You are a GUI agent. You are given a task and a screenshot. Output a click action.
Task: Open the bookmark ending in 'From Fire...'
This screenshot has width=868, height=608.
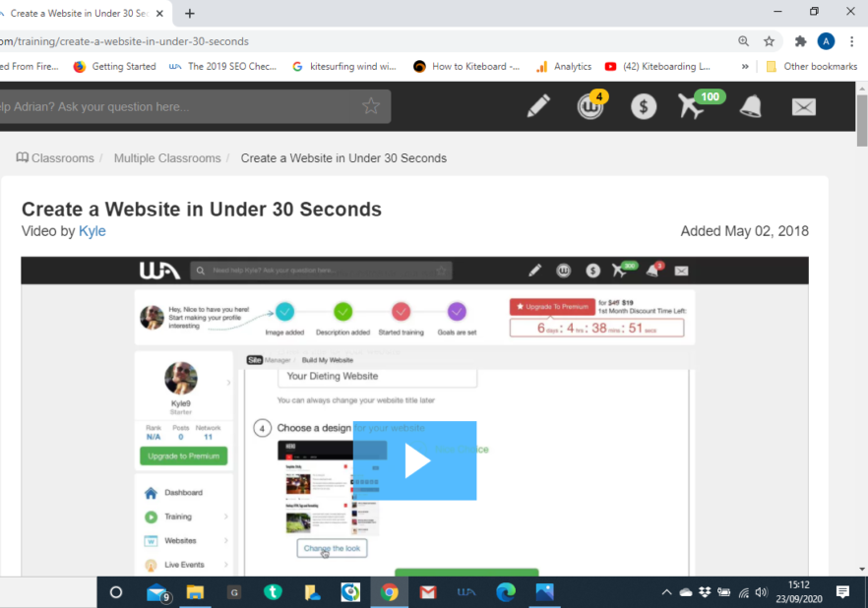coord(30,66)
